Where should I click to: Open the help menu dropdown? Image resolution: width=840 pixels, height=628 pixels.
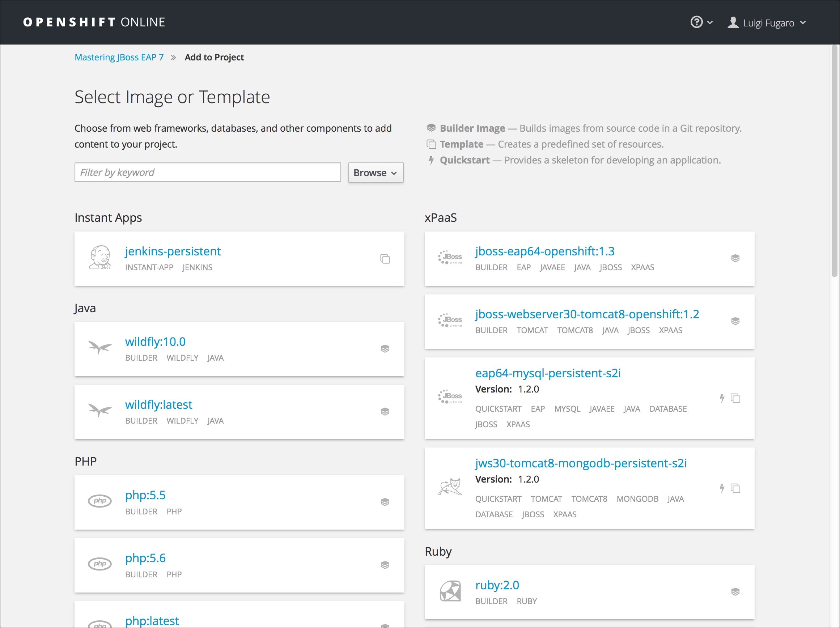click(701, 22)
